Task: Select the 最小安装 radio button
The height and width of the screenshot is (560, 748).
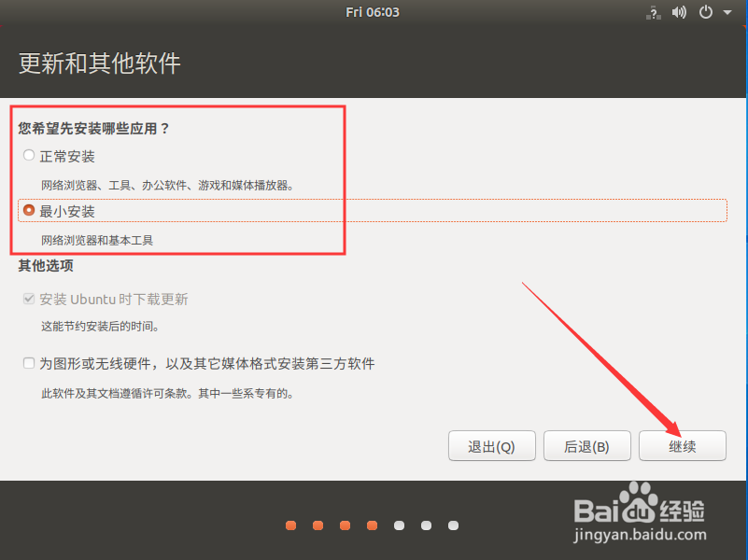Action: pos(29,210)
